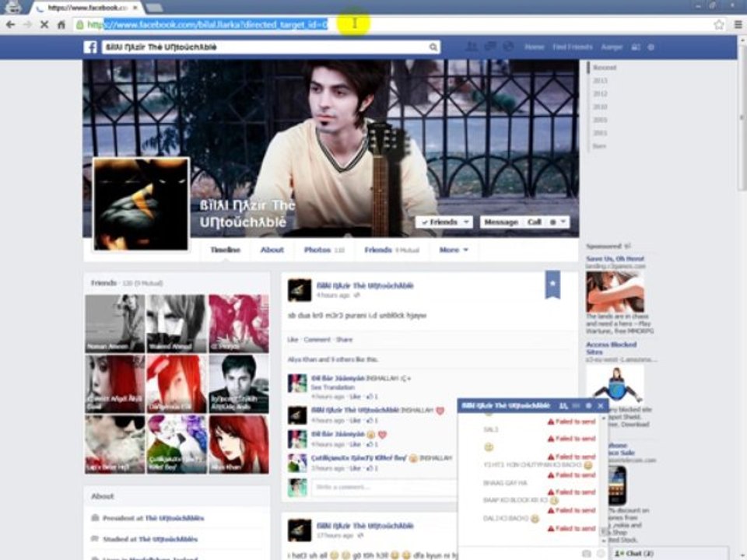Expand the More dropdown tab
Screen dimensions: 747x560
(454, 250)
